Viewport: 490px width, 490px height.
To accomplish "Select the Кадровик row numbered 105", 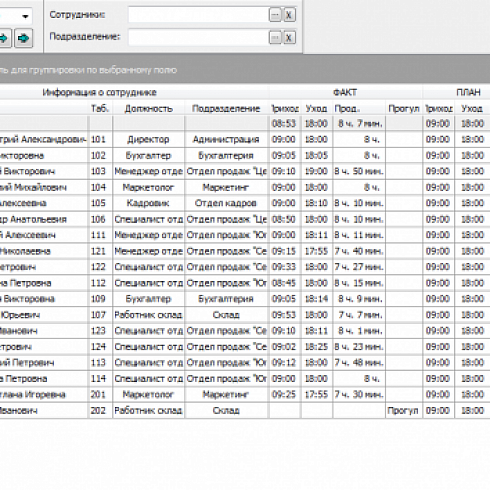I will (245, 203).
